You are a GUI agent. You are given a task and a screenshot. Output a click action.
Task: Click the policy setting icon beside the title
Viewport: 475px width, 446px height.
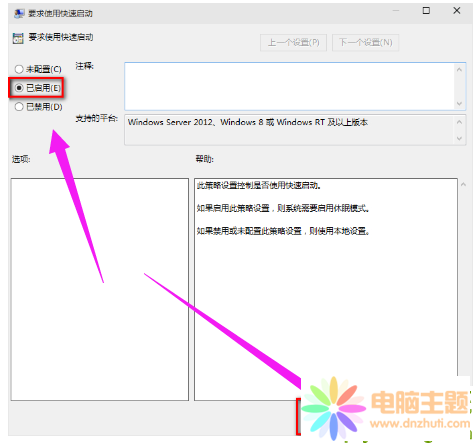18,38
